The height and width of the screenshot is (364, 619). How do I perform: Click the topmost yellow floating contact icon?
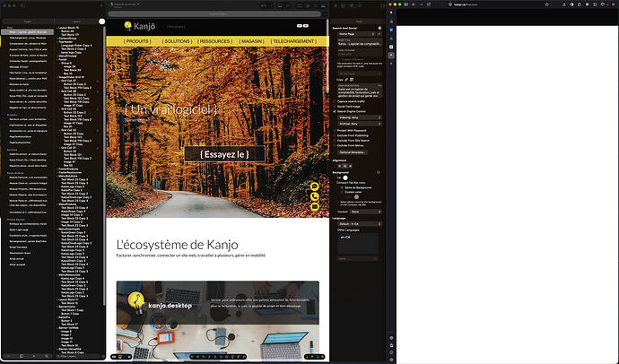coord(315,186)
